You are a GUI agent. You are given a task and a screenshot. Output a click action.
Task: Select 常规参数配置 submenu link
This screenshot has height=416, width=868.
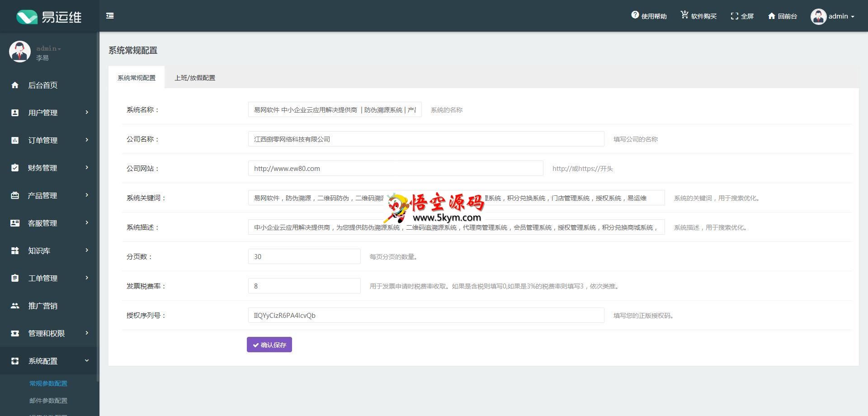(48, 383)
